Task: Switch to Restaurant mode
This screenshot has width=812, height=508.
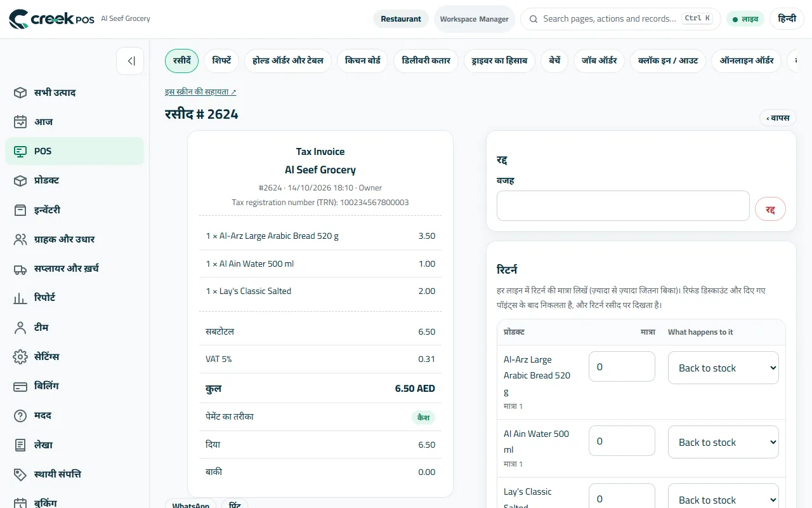Action: 401,19
